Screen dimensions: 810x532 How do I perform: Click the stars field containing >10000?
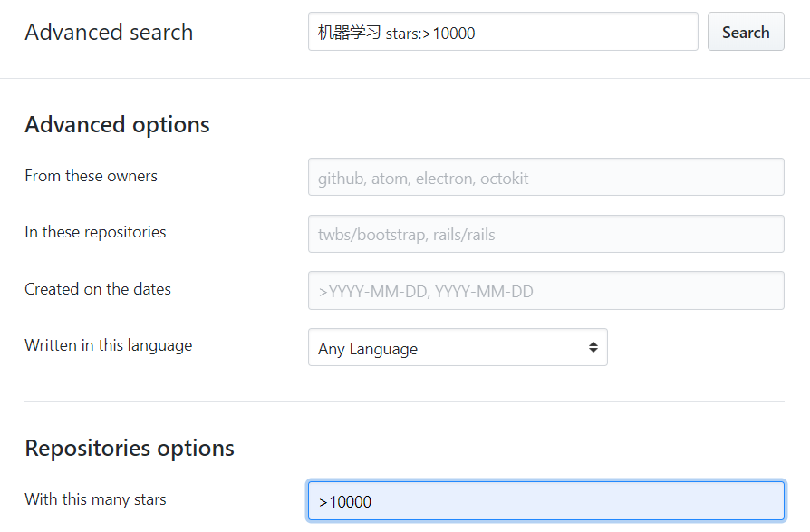coord(546,501)
